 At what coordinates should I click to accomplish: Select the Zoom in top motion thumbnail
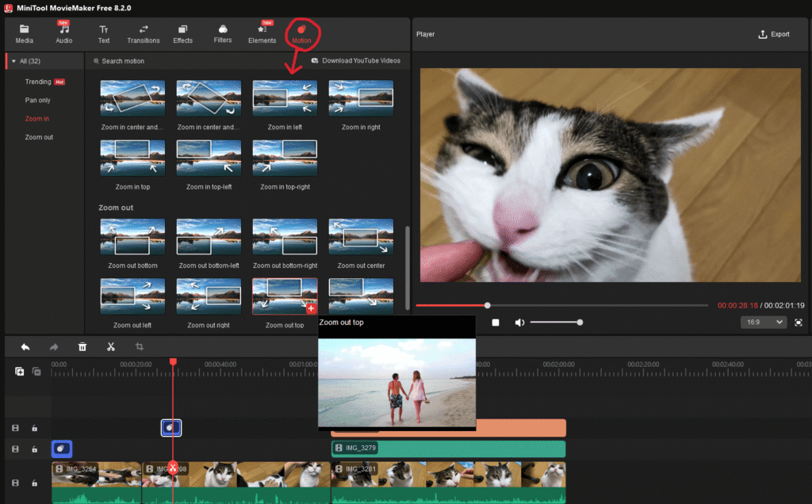click(132, 158)
